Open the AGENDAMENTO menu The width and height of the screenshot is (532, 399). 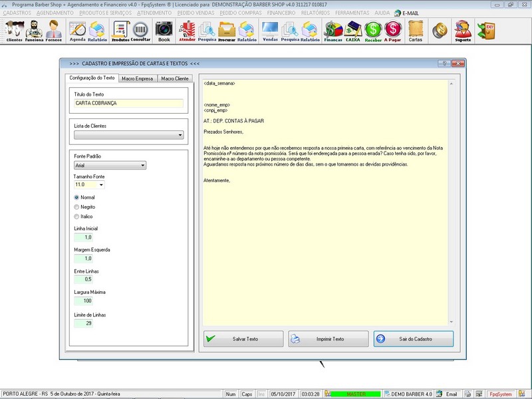point(55,13)
